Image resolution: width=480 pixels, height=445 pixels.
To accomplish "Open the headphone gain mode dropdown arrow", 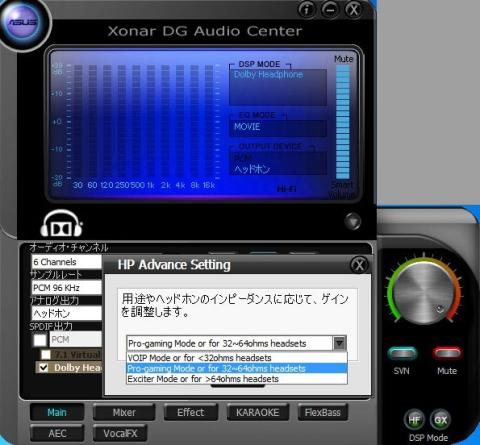I will point(339,343).
